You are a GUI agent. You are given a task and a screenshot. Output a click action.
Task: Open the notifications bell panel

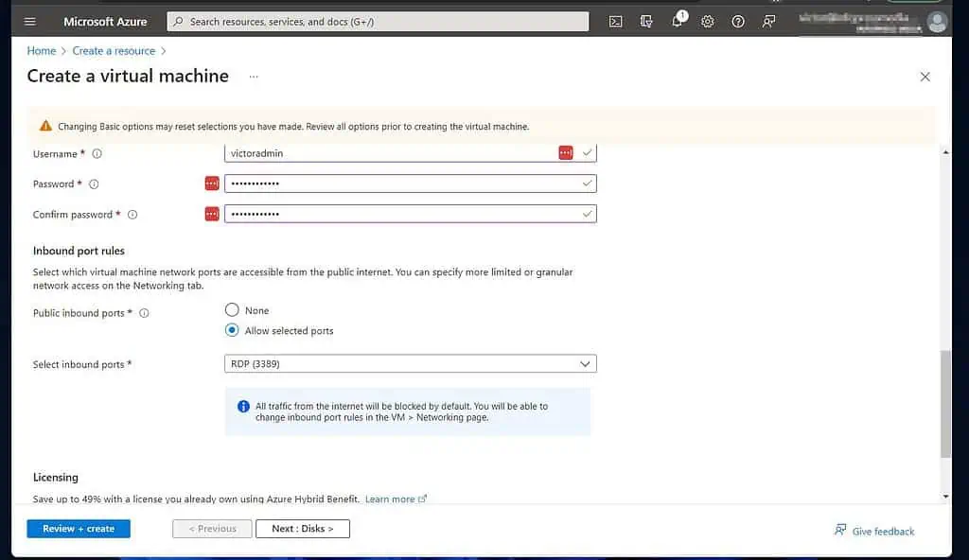point(678,21)
